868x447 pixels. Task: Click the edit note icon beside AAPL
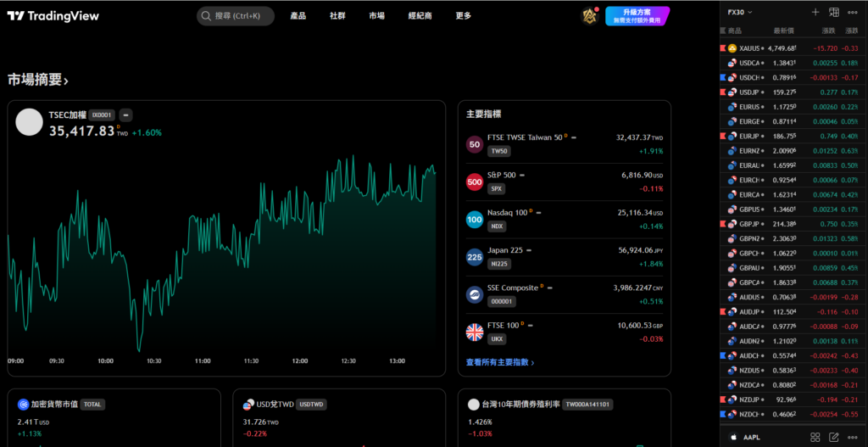click(x=834, y=437)
